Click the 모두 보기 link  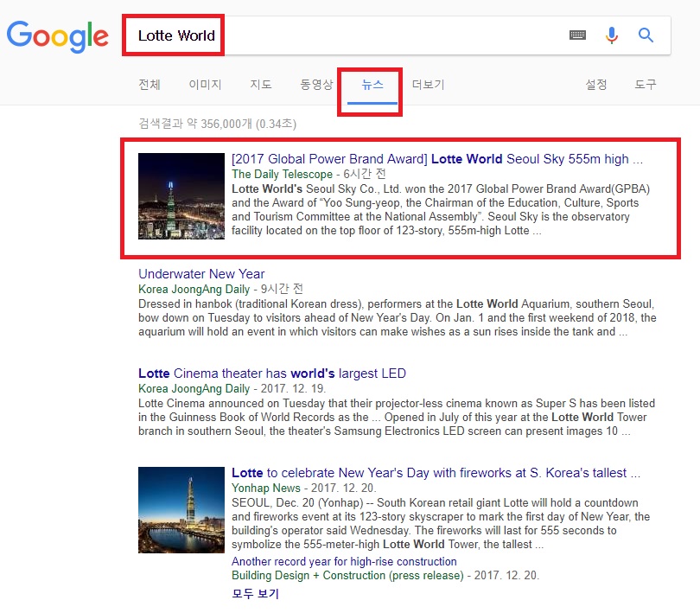click(x=255, y=594)
